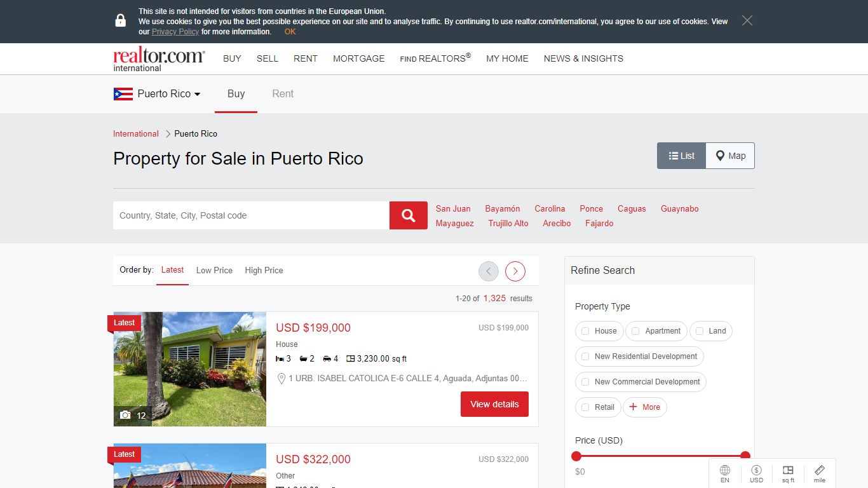This screenshot has height=488, width=868.
Task: Open the SELL menu
Action: [x=268, y=58]
